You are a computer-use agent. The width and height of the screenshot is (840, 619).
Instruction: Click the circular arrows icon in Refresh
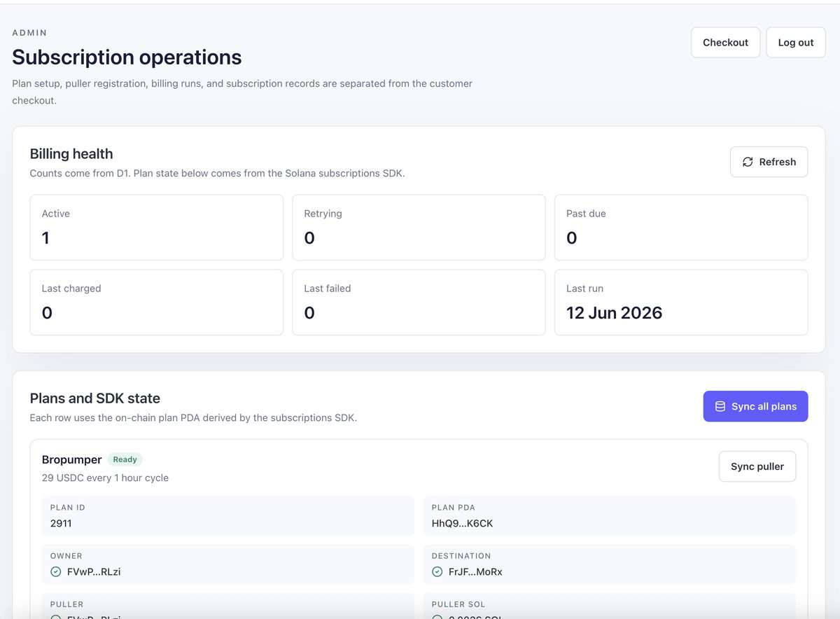click(748, 162)
